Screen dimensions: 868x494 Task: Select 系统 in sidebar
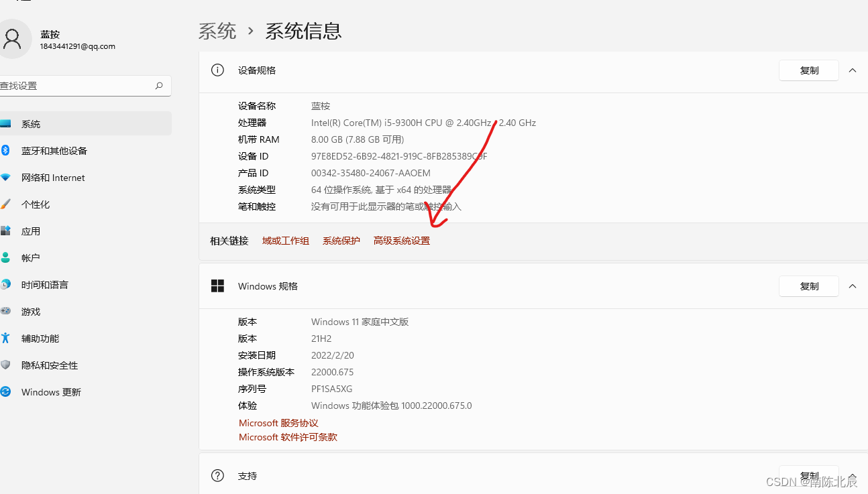pos(85,124)
